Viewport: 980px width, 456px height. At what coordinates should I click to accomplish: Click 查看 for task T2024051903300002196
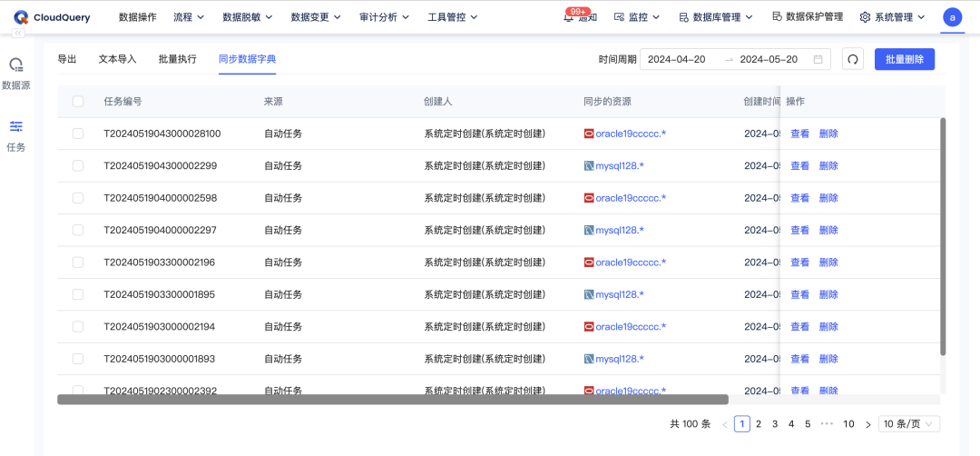coord(800,263)
